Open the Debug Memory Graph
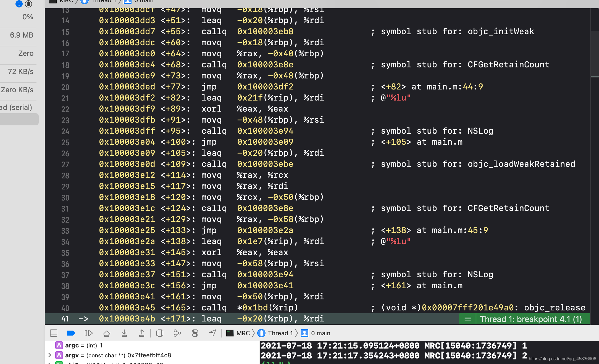Screen dimensions: 599x364 pos(177,333)
